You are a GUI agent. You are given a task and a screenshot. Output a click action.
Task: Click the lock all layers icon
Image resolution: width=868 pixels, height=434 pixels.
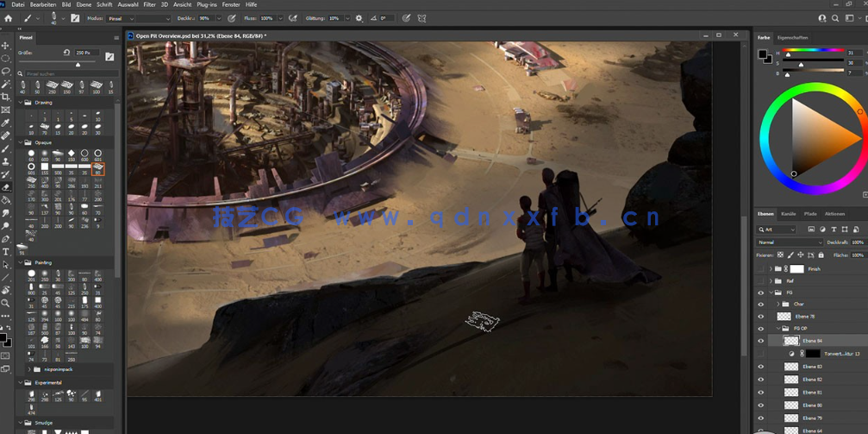821,255
